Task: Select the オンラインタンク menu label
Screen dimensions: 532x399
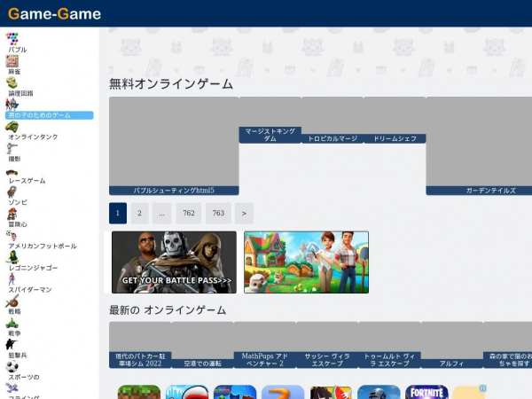Action: [x=34, y=137]
